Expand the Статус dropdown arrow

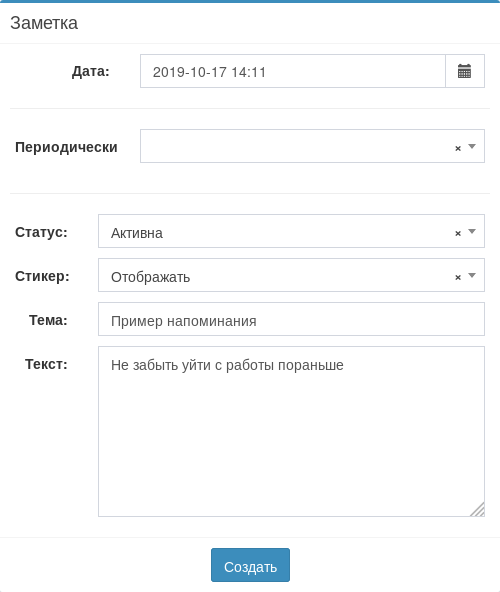click(472, 231)
